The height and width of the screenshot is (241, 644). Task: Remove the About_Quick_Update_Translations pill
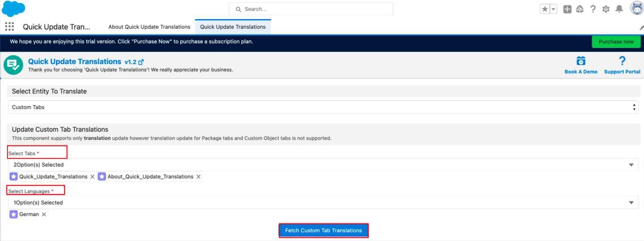[199, 177]
